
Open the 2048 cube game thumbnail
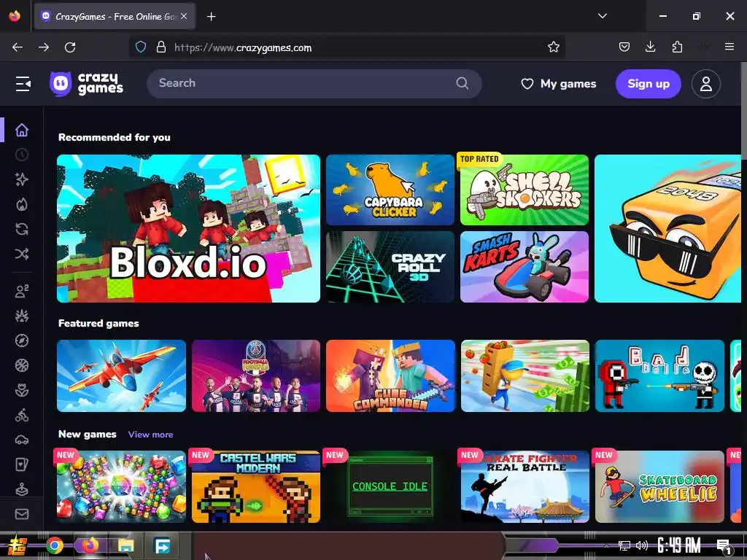click(x=667, y=228)
